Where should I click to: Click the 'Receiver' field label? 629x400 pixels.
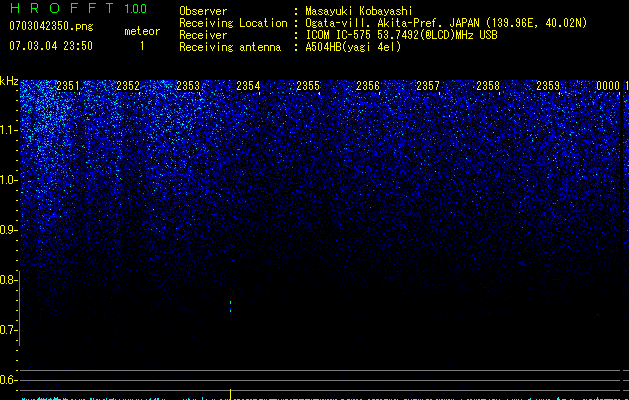pyautogui.click(x=203, y=35)
